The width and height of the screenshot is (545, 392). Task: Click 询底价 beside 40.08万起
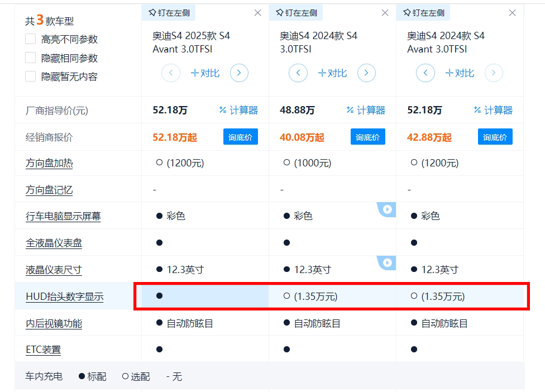(368, 137)
